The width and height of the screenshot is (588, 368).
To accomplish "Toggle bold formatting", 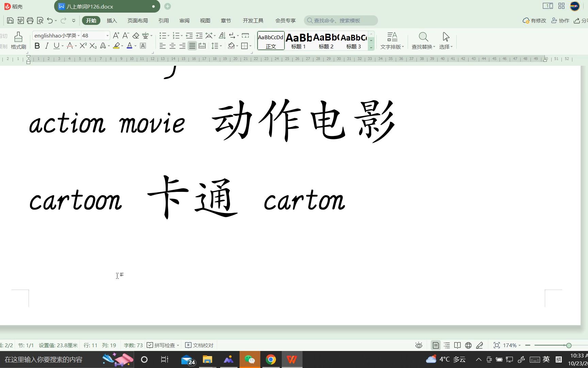I will 37,46.
